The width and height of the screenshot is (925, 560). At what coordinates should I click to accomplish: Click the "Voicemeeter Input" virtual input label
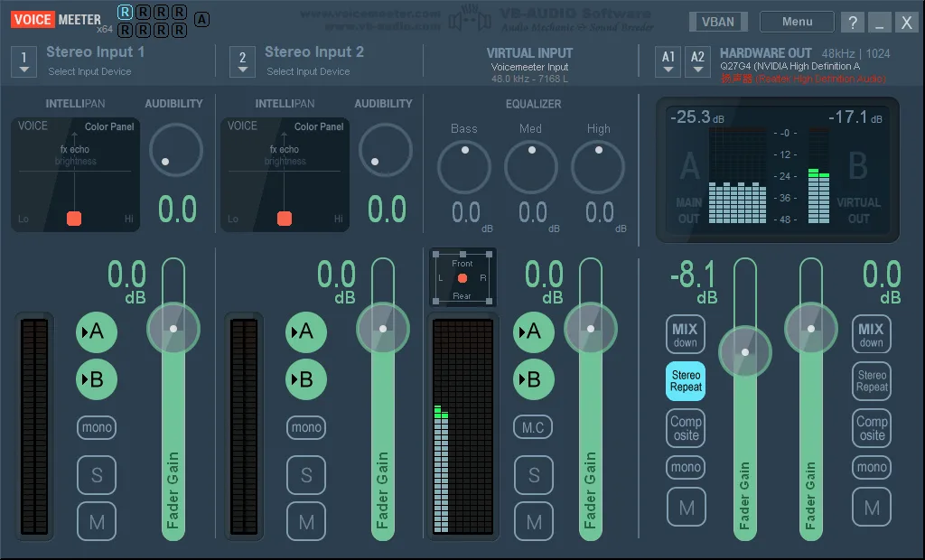(529, 67)
